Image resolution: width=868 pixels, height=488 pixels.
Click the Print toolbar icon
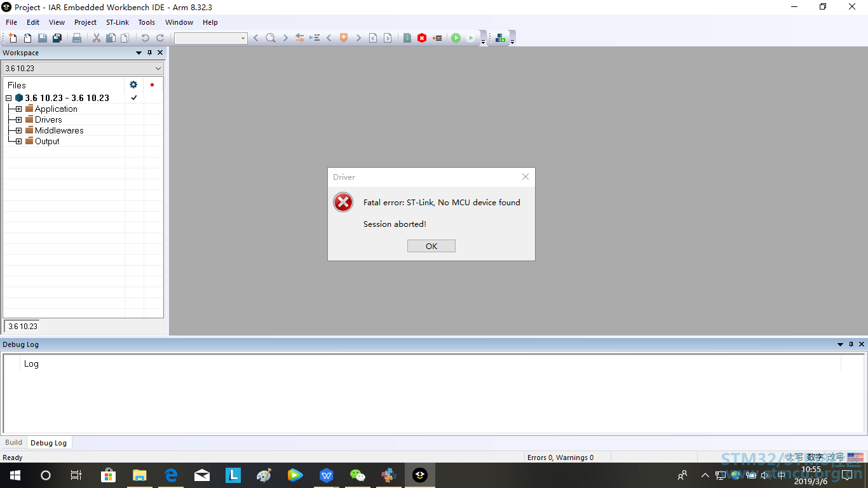pyautogui.click(x=77, y=38)
